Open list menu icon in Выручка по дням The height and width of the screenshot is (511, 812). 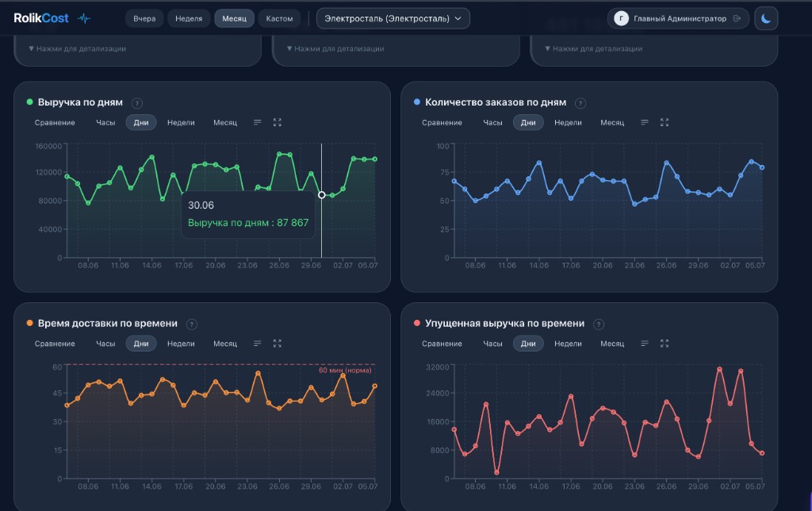coord(258,122)
